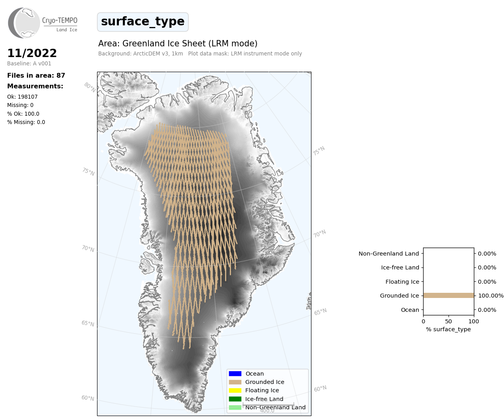The width and height of the screenshot is (504, 420).
Task: Click the '50' tick on chart axis
Action: coord(449,321)
